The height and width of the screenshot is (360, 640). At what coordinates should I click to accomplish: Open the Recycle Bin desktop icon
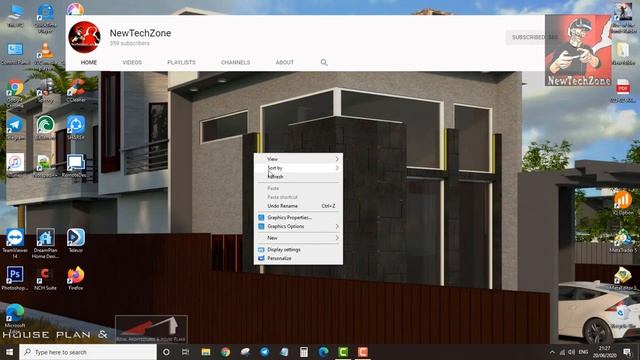pyautogui.click(x=623, y=317)
